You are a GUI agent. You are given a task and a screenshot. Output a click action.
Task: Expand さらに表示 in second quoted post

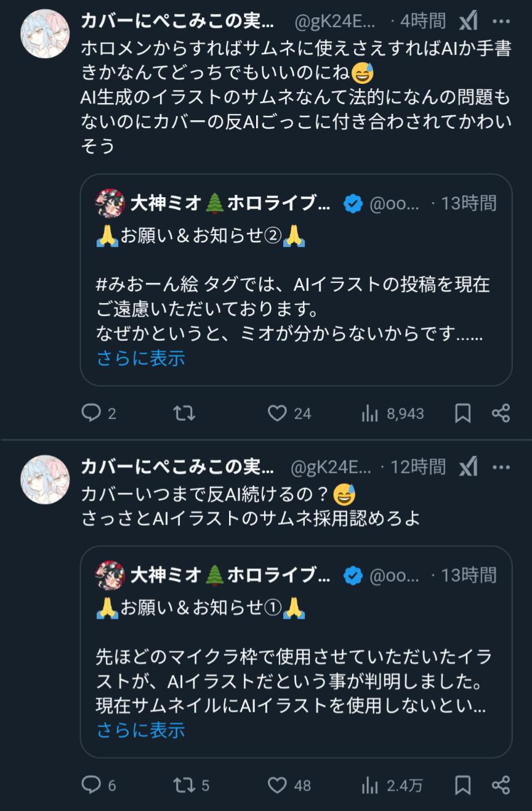point(141,730)
